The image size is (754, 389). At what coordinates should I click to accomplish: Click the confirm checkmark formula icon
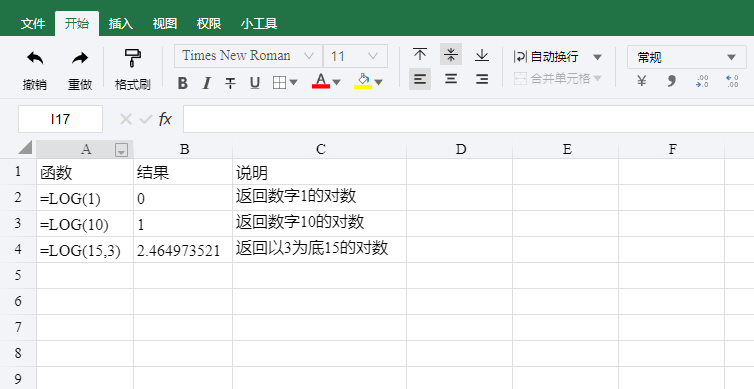pos(145,119)
